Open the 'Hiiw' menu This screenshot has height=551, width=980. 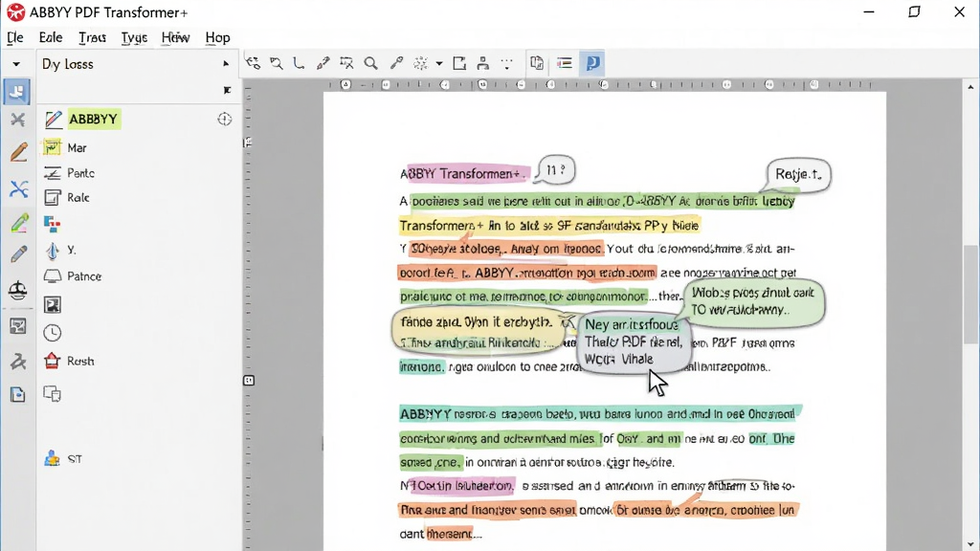(176, 37)
